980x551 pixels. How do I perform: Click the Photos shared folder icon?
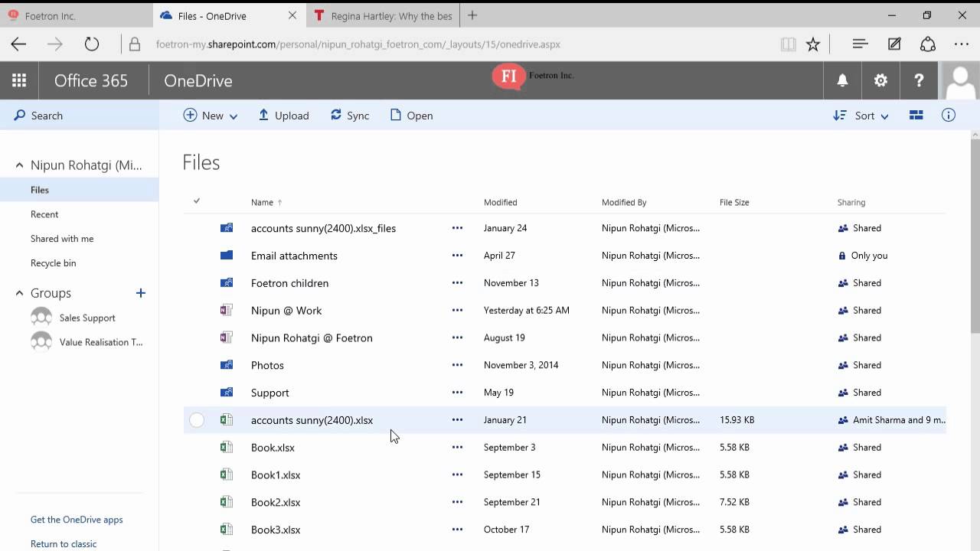point(227,365)
